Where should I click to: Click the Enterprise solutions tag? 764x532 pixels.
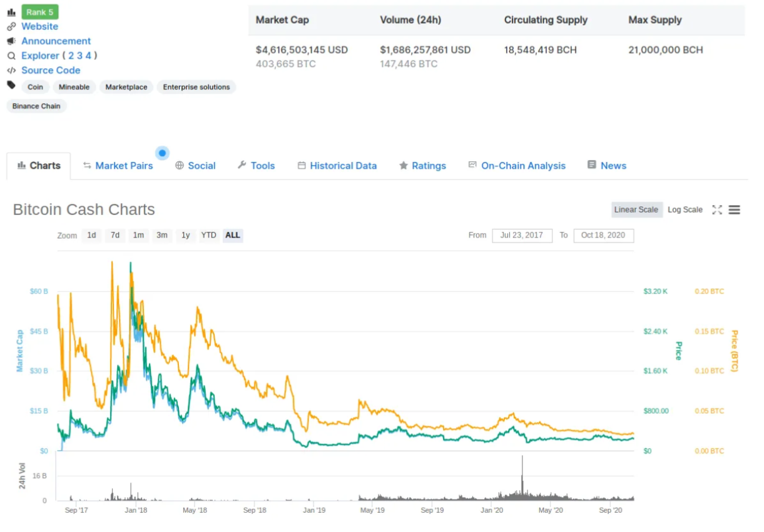click(196, 87)
